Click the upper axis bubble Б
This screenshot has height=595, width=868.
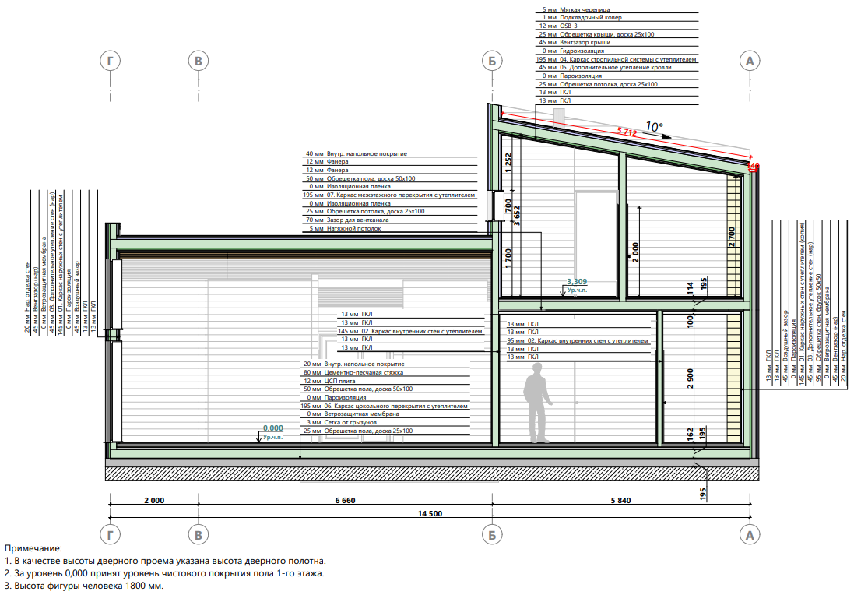[x=491, y=62]
